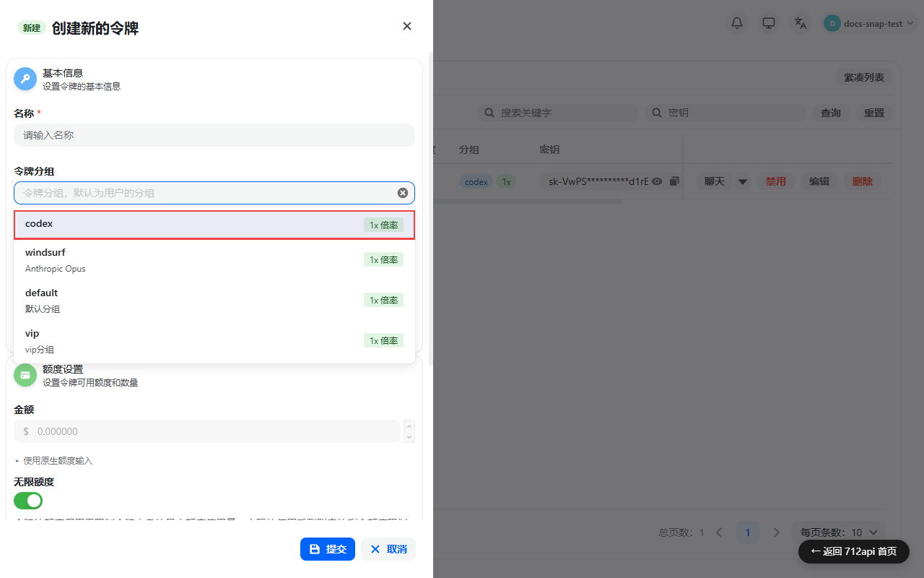Click the 新建 badge

coord(32,28)
